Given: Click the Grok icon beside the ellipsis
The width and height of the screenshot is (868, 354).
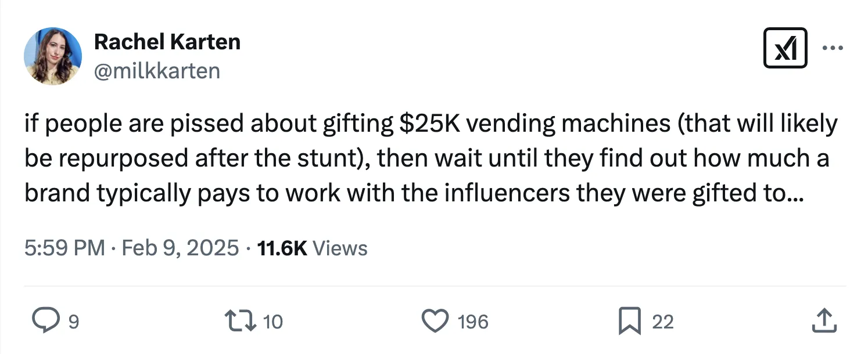Looking at the screenshot, I should [785, 48].
